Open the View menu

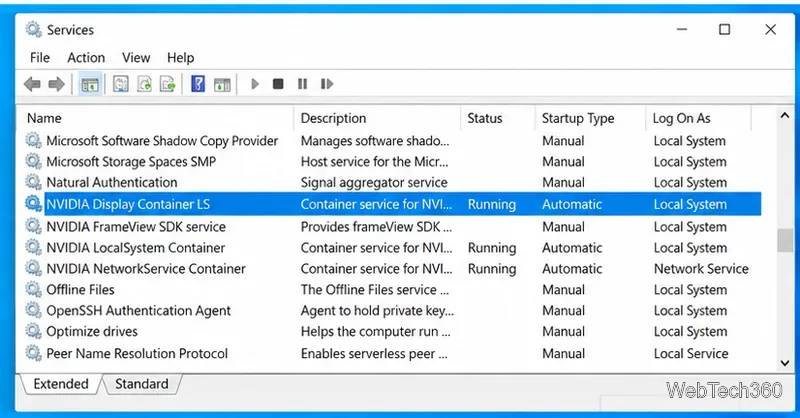pos(136,58)
